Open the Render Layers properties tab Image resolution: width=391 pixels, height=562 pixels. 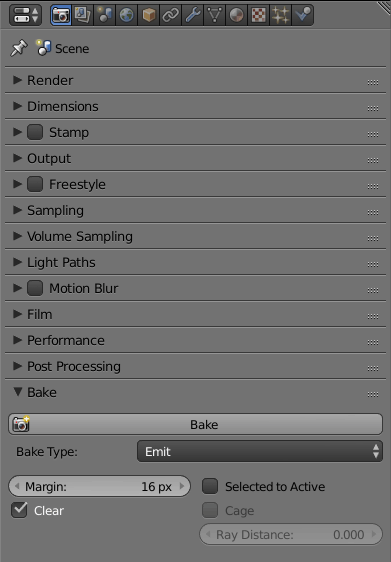(x=83, y=15)
